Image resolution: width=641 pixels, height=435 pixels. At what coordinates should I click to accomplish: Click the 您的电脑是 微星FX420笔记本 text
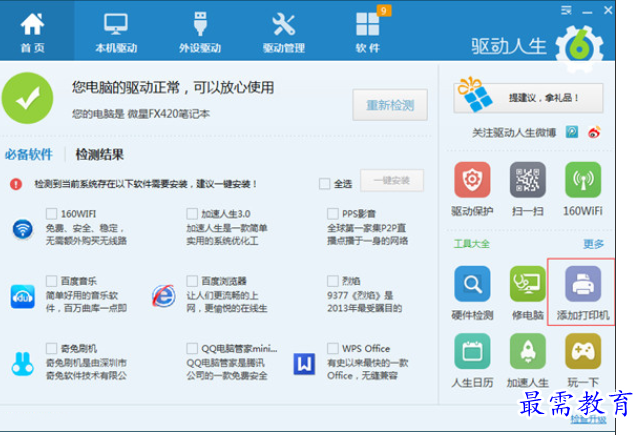click(141, 114)
